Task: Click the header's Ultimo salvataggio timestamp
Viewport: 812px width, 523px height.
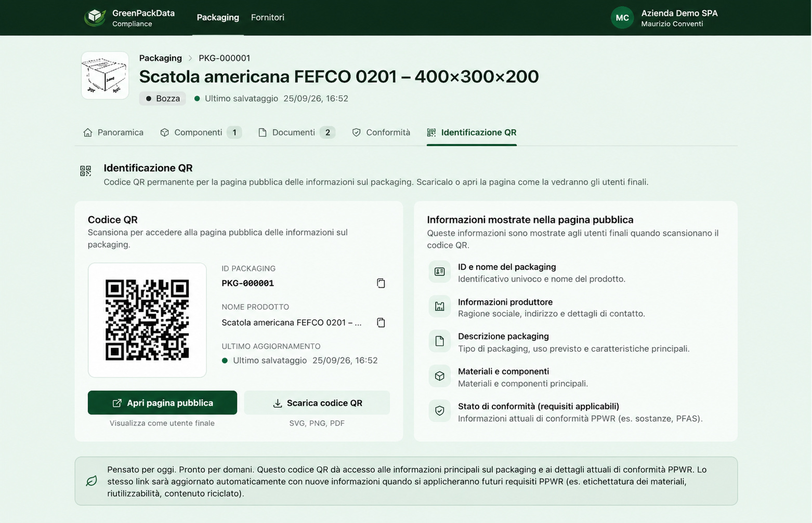Action: coord(271,98)
